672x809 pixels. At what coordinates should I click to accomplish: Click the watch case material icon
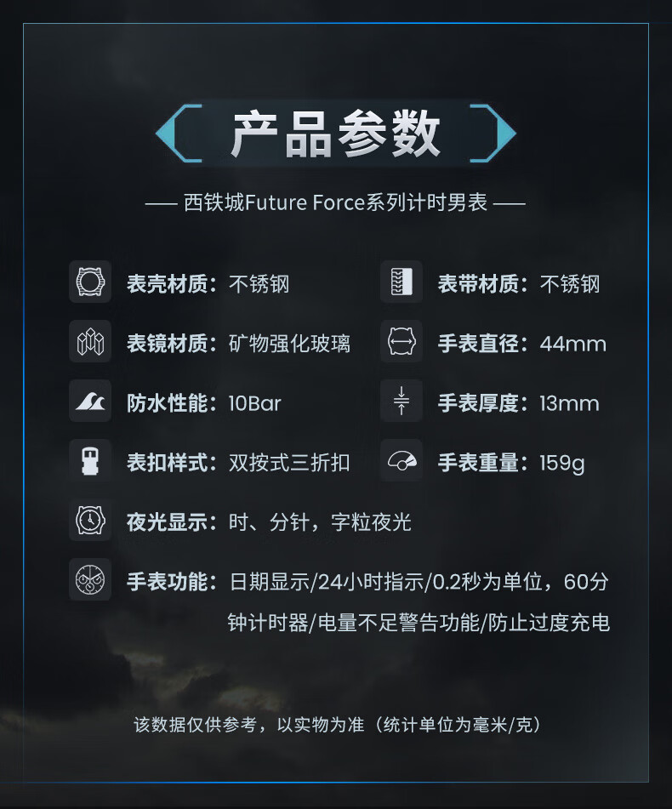point(90,282)
